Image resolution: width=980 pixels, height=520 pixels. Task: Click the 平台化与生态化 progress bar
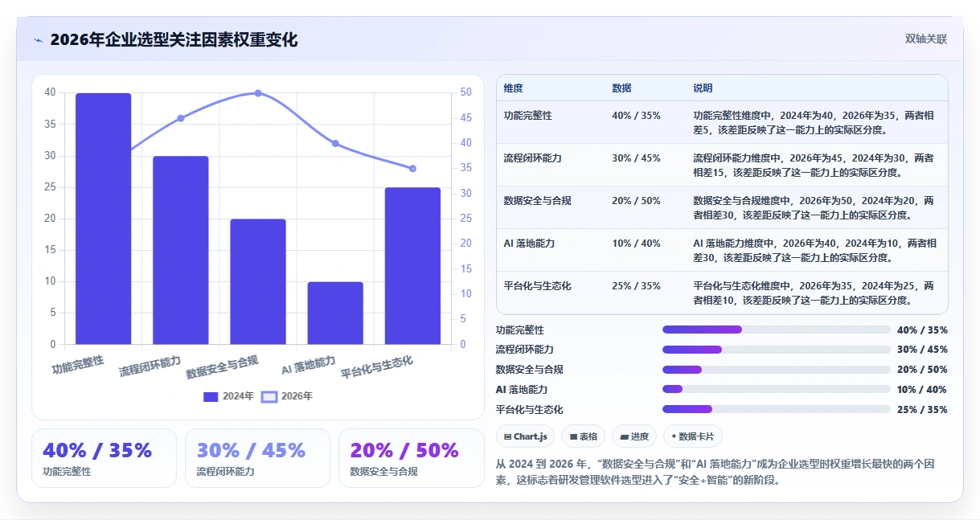pos(777,409)
